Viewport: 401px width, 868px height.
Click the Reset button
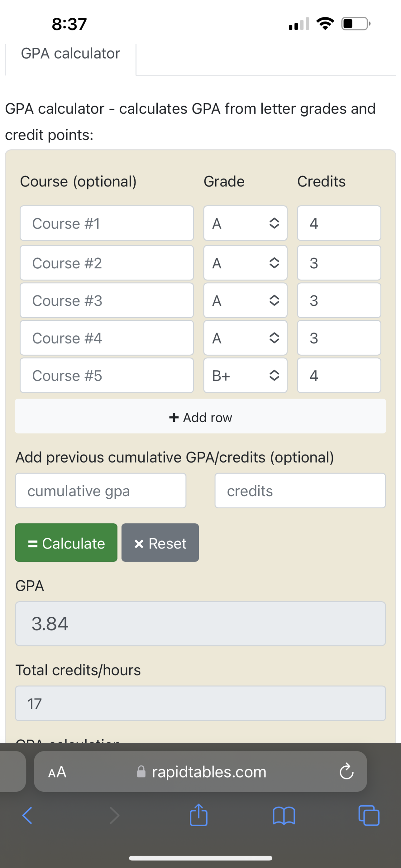tap(160, 542)
